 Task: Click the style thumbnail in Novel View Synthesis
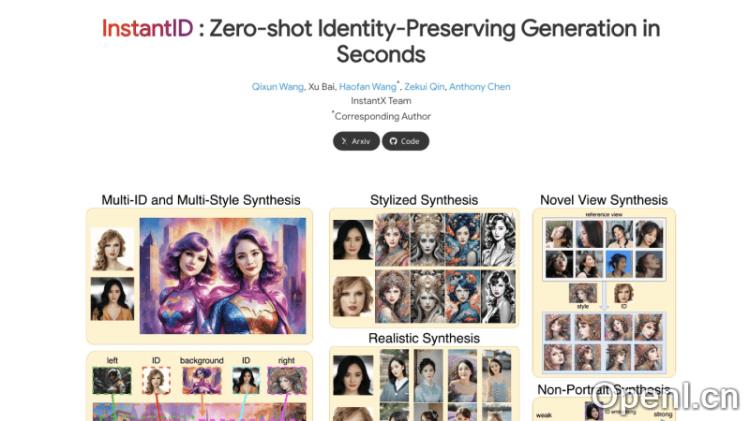coord(583,293)
